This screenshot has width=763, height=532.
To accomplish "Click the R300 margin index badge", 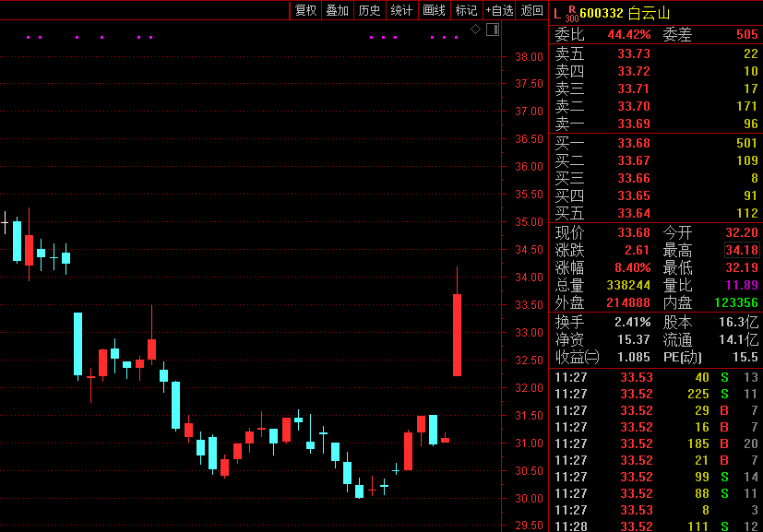I will click(572, 13).
